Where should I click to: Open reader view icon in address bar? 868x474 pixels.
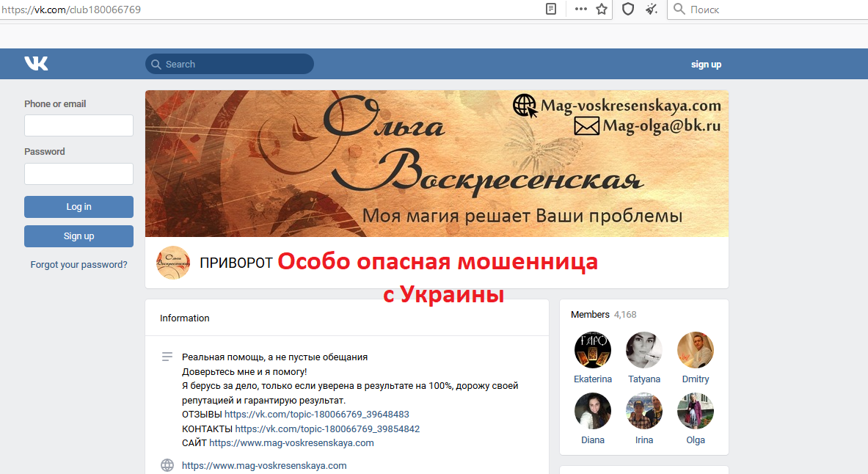point(551,10)
